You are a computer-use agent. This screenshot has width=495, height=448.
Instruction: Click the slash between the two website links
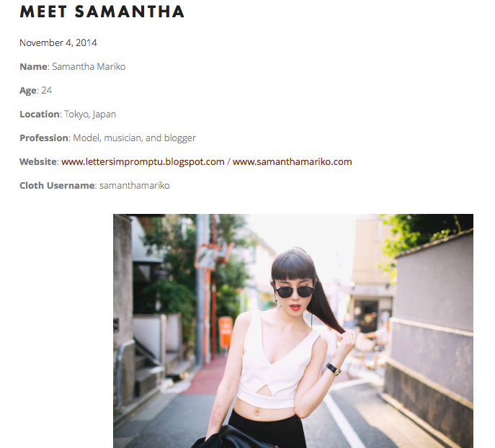tap(228, 162)
